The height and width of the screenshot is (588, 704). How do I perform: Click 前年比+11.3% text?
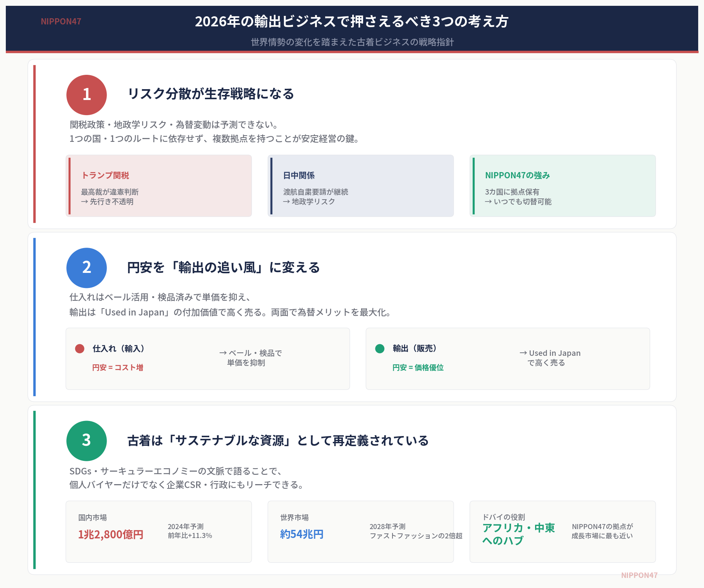point(190,536)
